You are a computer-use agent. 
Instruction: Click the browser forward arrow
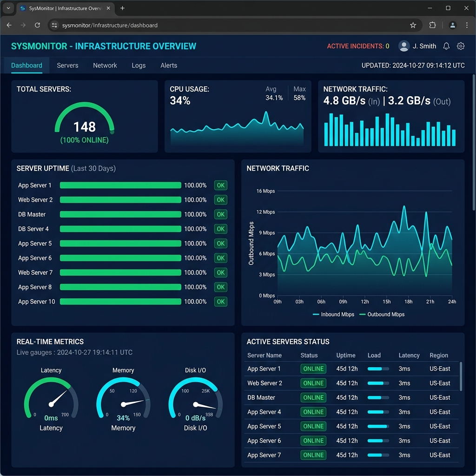[23, 25]
